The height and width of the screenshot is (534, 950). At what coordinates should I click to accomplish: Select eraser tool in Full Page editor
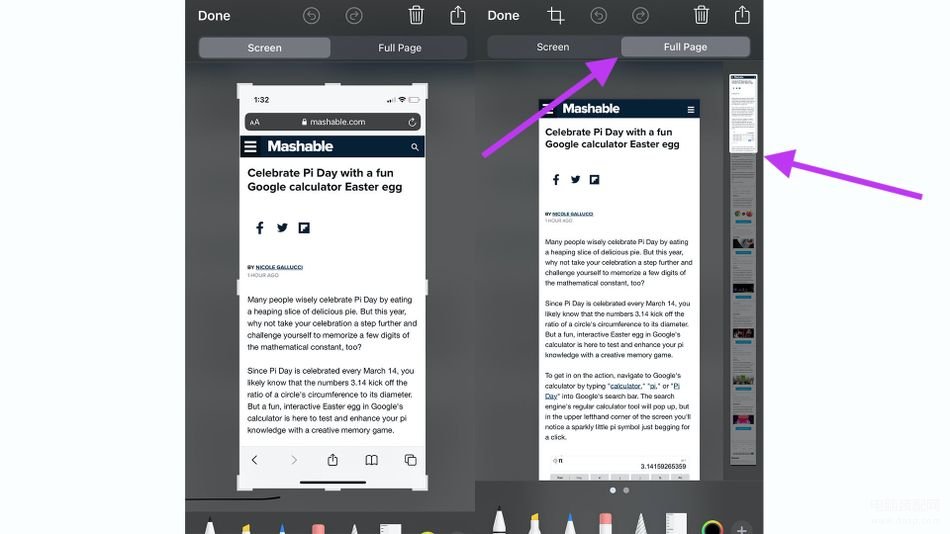click(605, 523)
